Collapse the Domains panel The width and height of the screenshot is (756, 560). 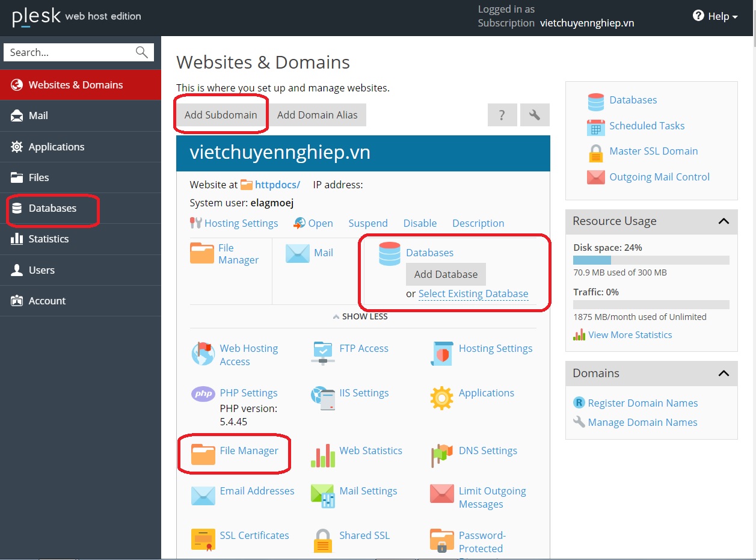point(724,374)
